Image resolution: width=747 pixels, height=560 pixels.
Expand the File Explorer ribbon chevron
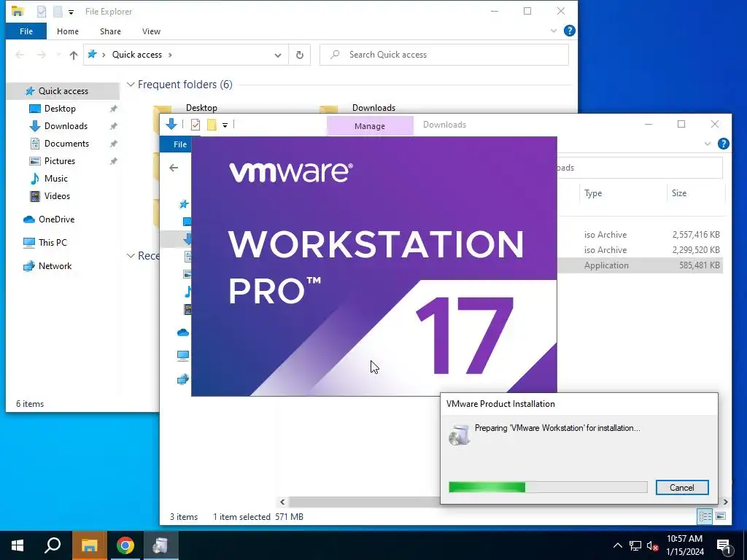pyautogui.click(x=554, y=31)
